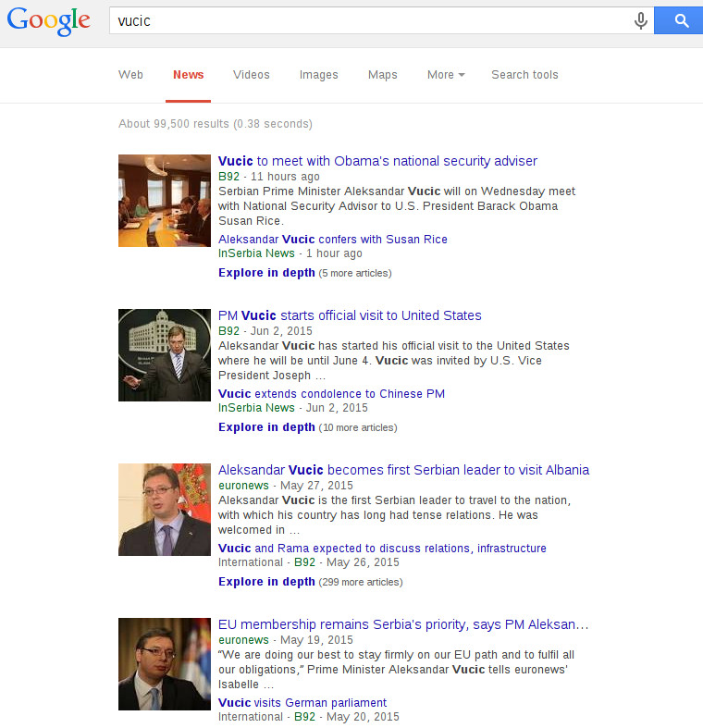
Task: Select the News tab
Action: point(188,75)
